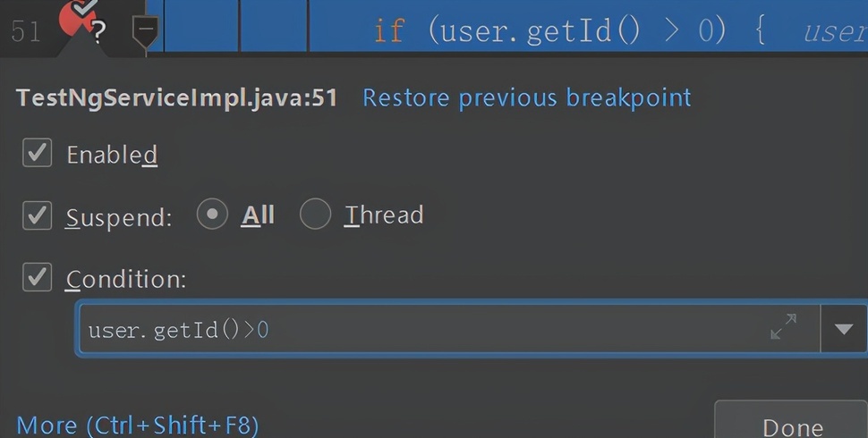Uncheck the Suspend checkbox
This screenshot has height=438, width=868.
[x=37, y=215]
